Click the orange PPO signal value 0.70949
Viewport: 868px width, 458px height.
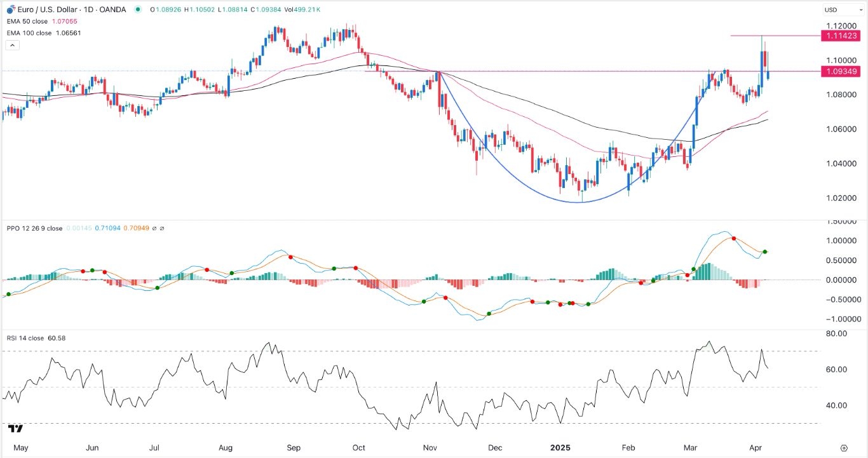[x=136, y=228]
